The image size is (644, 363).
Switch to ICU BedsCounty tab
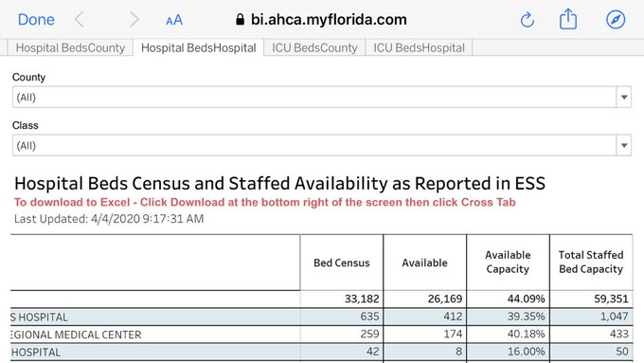(x=314, y=47)
